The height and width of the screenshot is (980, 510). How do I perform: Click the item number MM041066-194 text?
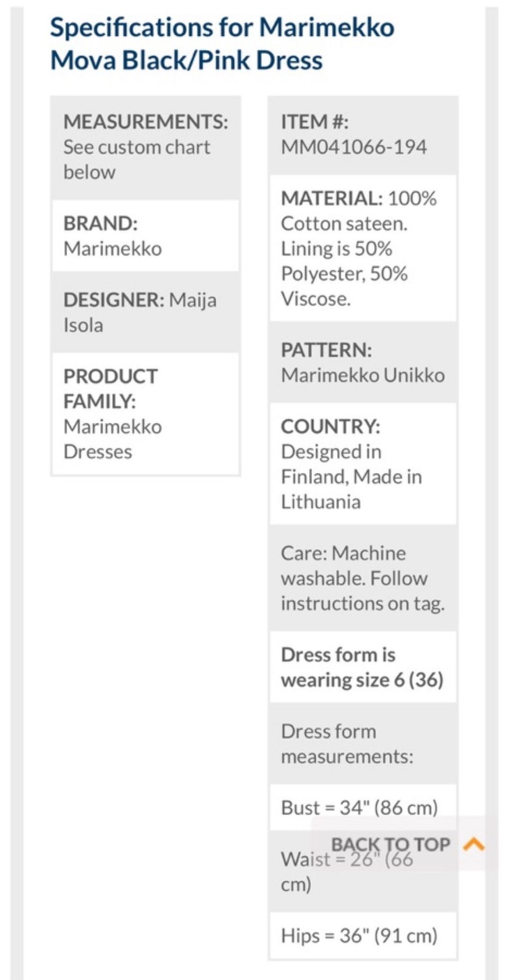tap(354, 147)
